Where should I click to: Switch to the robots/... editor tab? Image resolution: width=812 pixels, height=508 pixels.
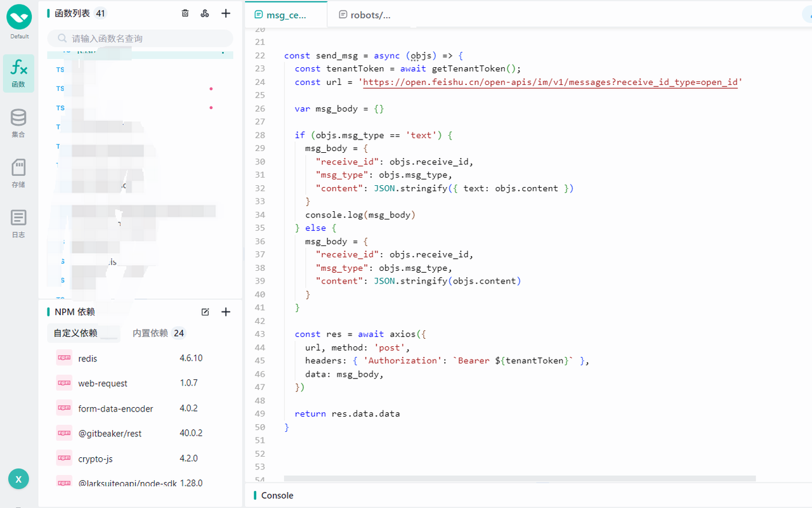point(365,15)
